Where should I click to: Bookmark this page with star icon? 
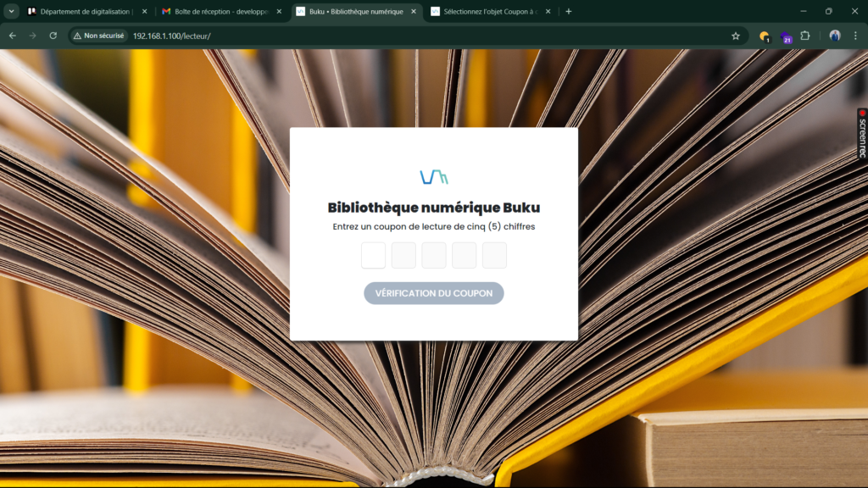click(735, 36)
